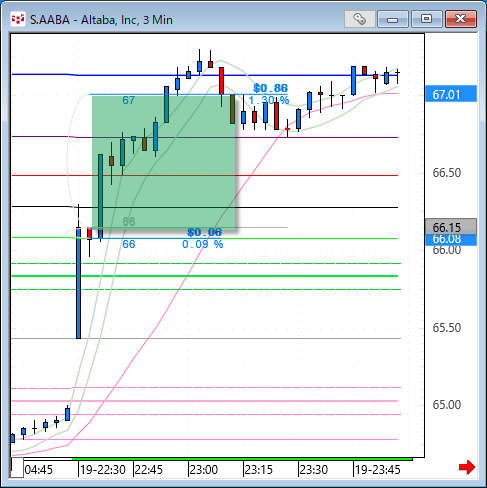Click the 19-22:30 time axis label

pos(103,470)
